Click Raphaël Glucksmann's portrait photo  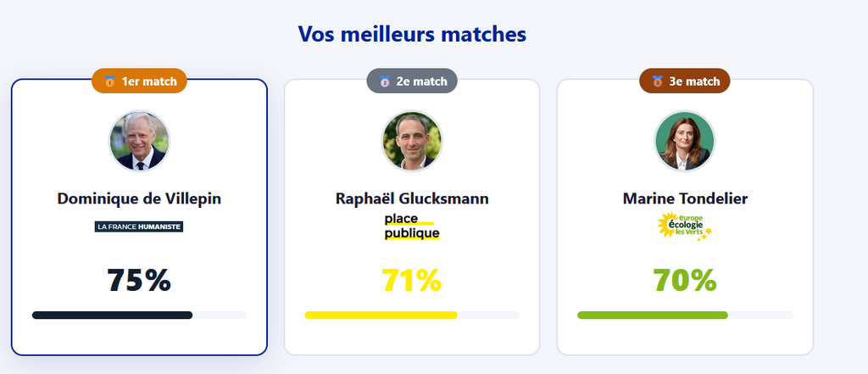coord(412,141)
